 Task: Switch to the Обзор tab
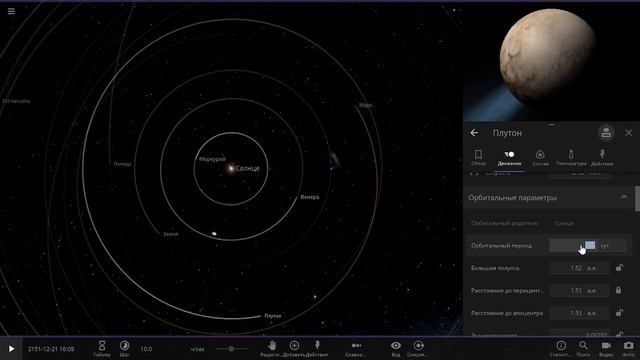point(478,158)
